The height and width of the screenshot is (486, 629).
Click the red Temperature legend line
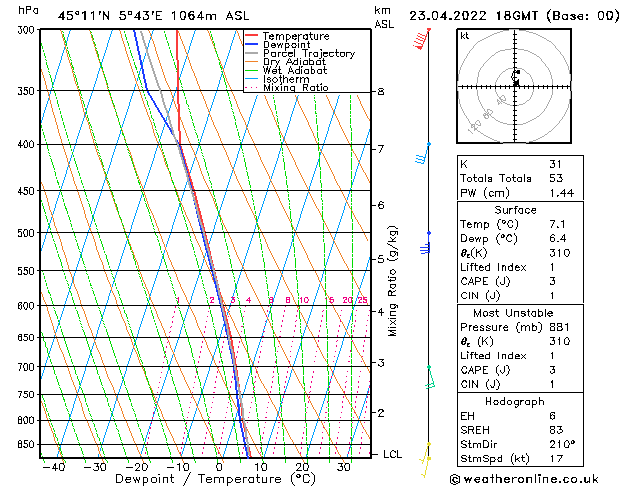coord(252,36)
